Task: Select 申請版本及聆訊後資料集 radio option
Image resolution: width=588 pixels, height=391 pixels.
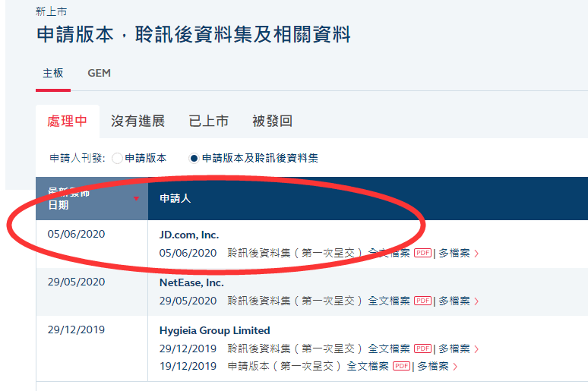Action: (194, 158)
